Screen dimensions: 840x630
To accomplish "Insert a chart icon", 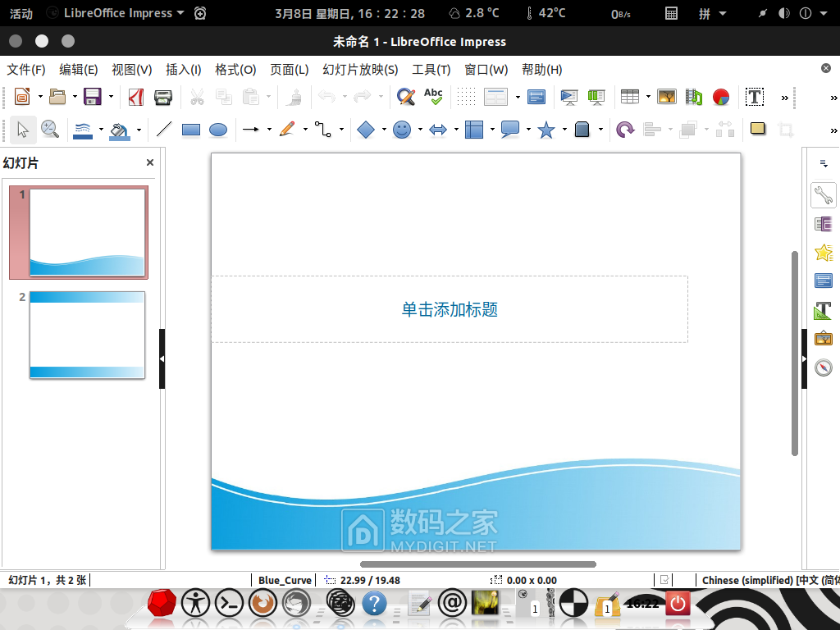I will coord(721,97).
